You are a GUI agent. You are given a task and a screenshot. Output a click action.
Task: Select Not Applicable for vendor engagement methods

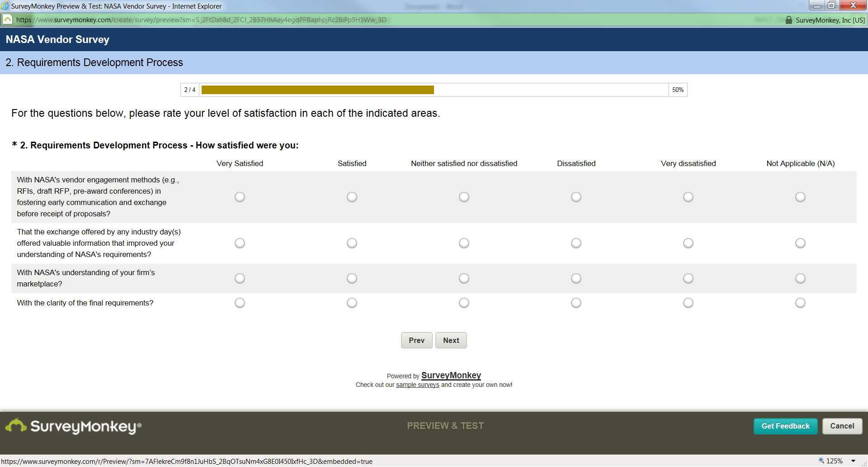coord(800,197)
